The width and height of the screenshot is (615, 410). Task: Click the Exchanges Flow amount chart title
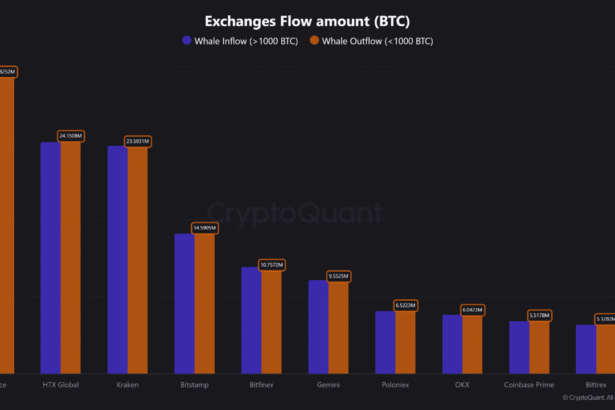pos(307,21)
